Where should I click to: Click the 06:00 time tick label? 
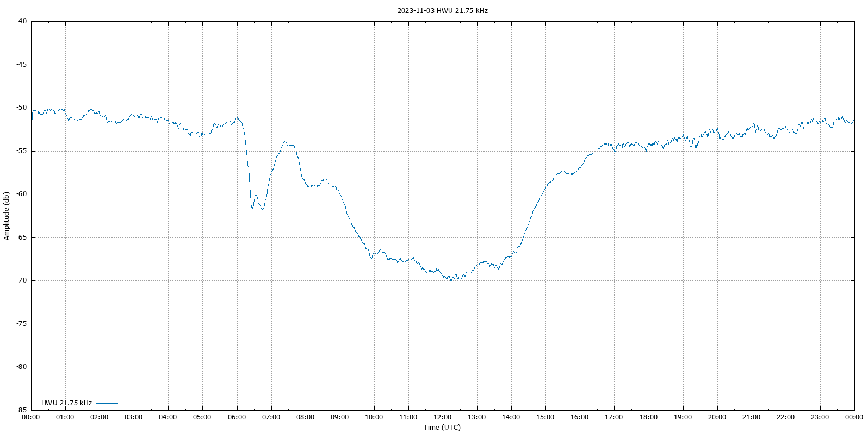(x=237, y=417)
